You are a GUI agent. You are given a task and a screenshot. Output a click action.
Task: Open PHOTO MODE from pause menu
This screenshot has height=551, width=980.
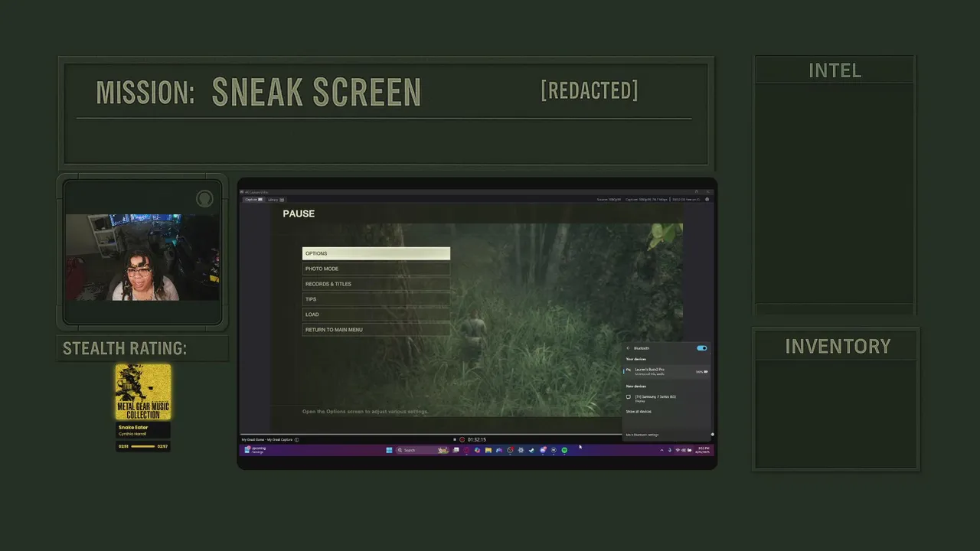click(x=376, y=269)
